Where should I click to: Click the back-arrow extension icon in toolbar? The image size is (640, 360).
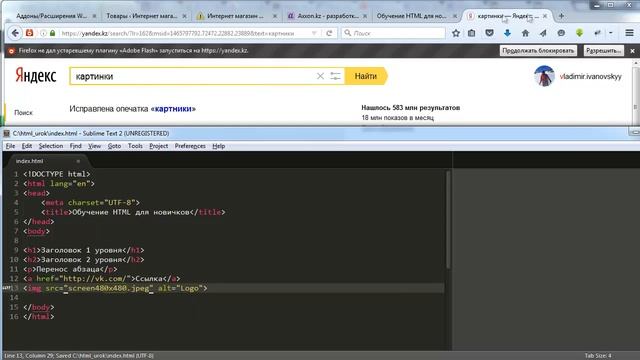(x=597, y=33)
